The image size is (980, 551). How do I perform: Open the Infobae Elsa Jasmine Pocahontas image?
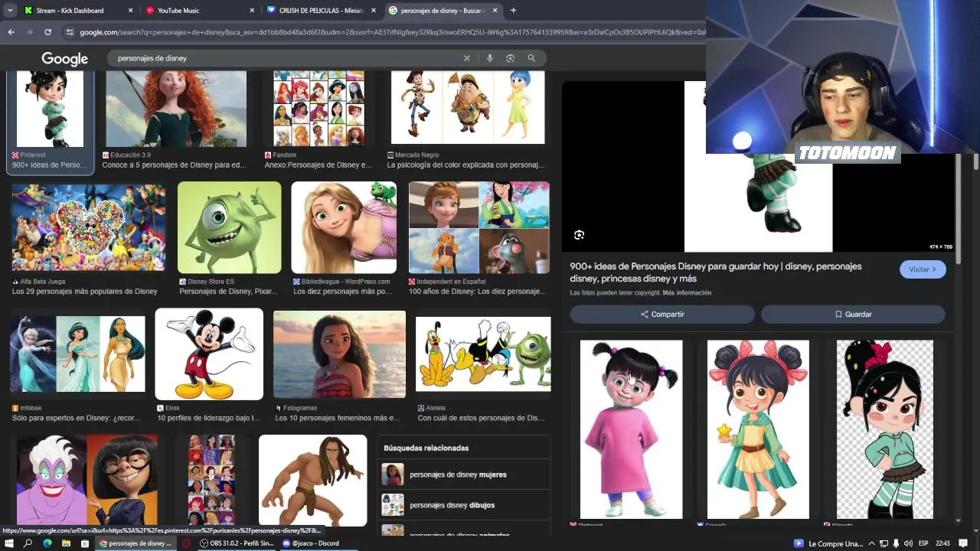coord(77,354)
